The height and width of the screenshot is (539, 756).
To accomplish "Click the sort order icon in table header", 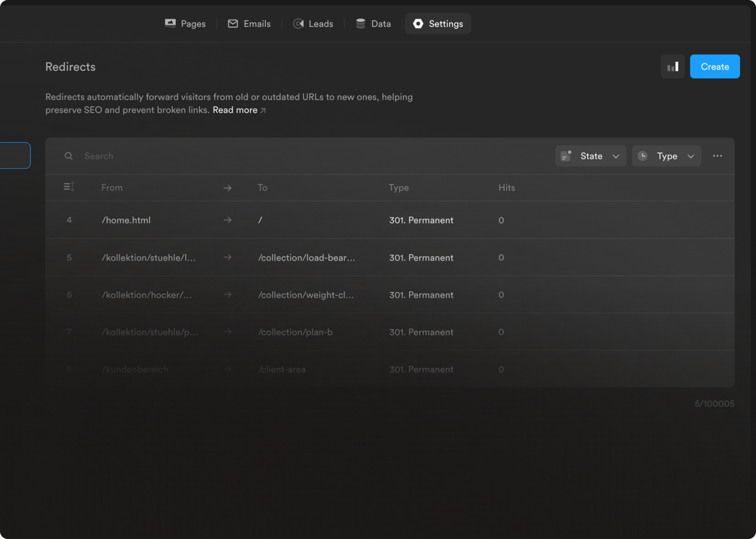I will 69,187.
